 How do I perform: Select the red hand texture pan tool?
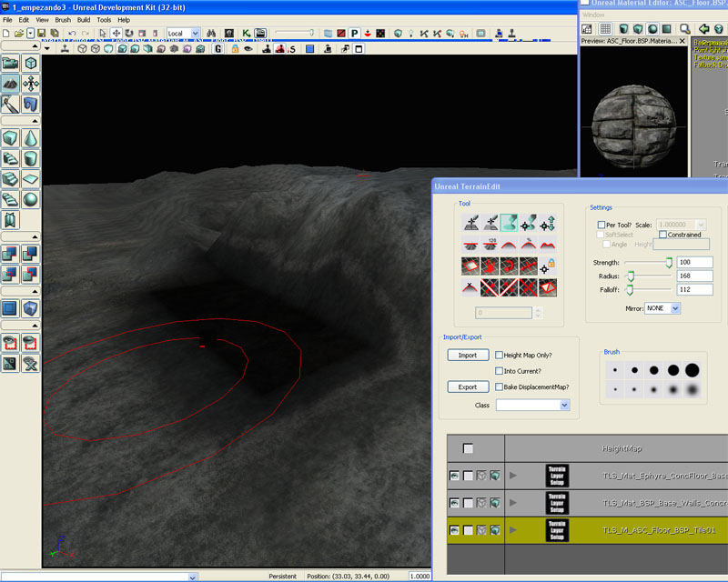click(490, 266)
